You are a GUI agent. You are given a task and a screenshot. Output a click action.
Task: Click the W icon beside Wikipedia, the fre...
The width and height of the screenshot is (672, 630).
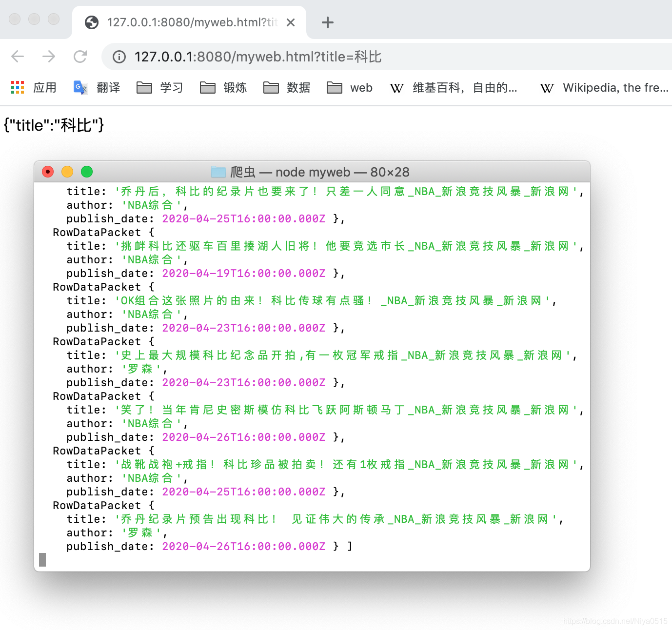tap(547, 88)
